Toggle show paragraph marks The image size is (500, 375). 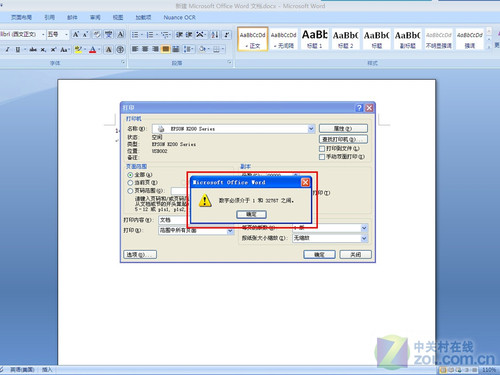227,35
